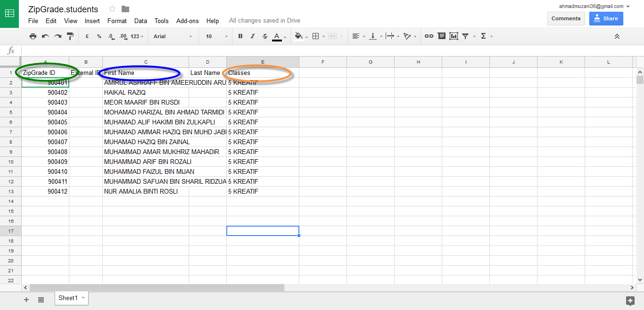Click cell HAIKAL RAZIQ
644x310 pixels.
[146, 92]
